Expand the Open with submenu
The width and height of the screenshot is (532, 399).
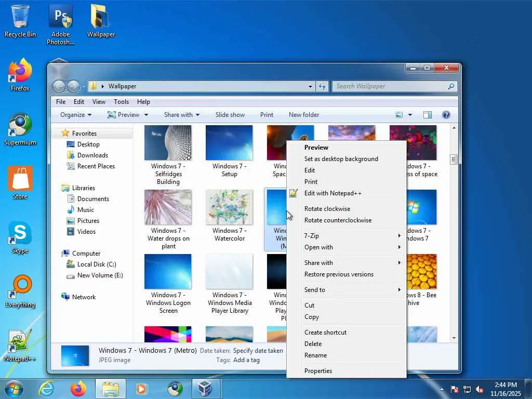click(346, 247)
